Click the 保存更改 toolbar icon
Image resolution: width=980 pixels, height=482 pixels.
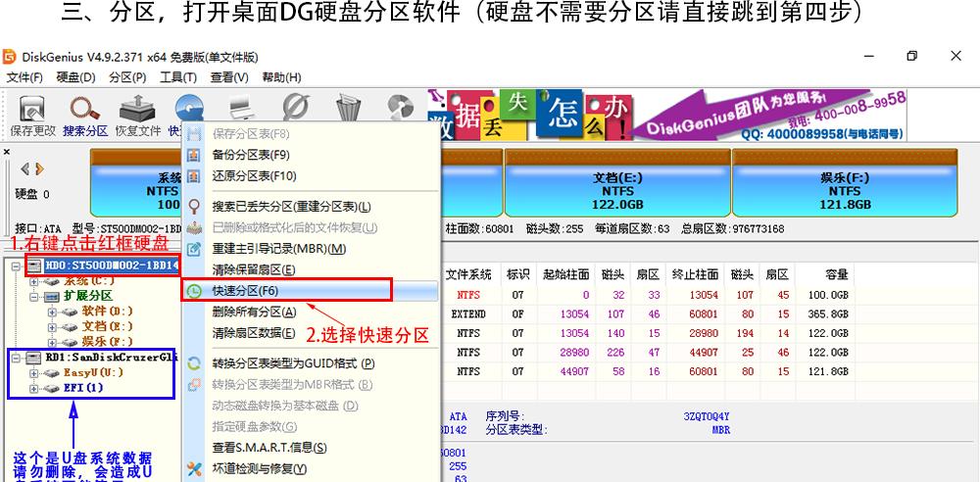coord(32,108)
